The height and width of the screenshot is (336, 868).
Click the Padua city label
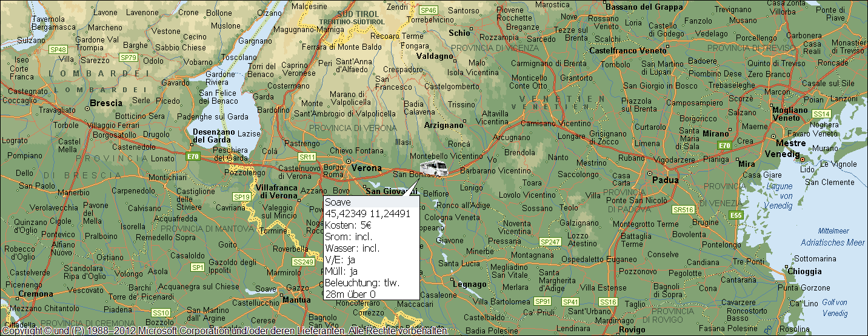coord(666,180)
